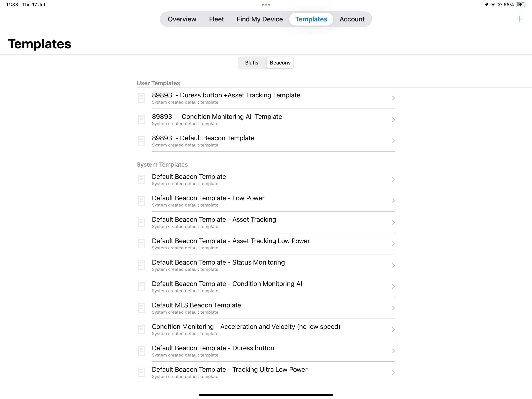Viewport: 532px width, 399px height.
Task: Open chevron for Status Monitoring template
Action: point(393,265)
